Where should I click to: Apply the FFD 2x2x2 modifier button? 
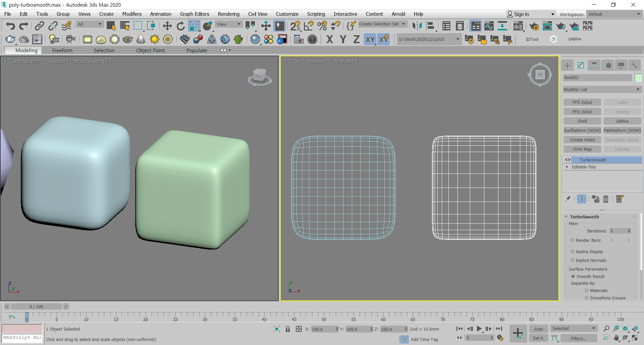click(582, 102)
